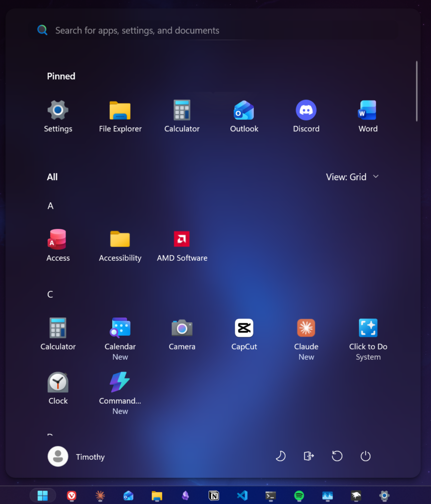This screenshot has height=504, width=431.
Task: Click the letter C section header
Action: point(50,294)
